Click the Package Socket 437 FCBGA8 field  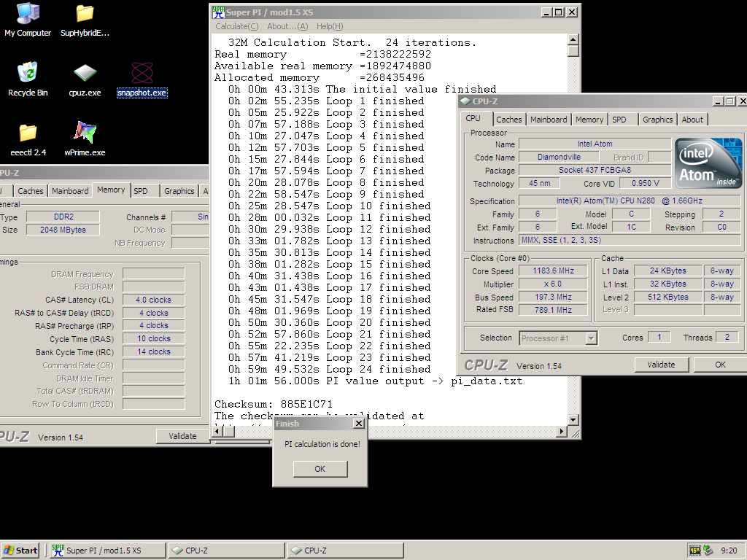tap(595, 170)
